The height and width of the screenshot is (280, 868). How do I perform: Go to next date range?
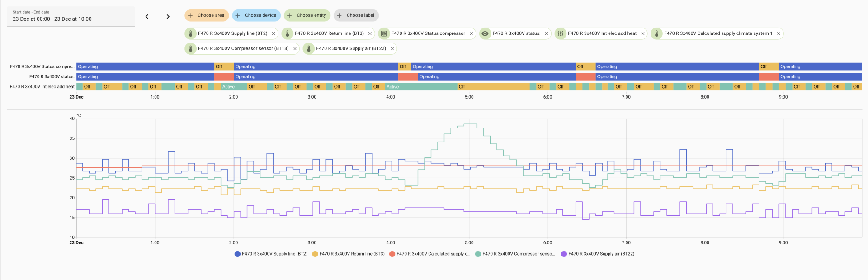point(168,17)
